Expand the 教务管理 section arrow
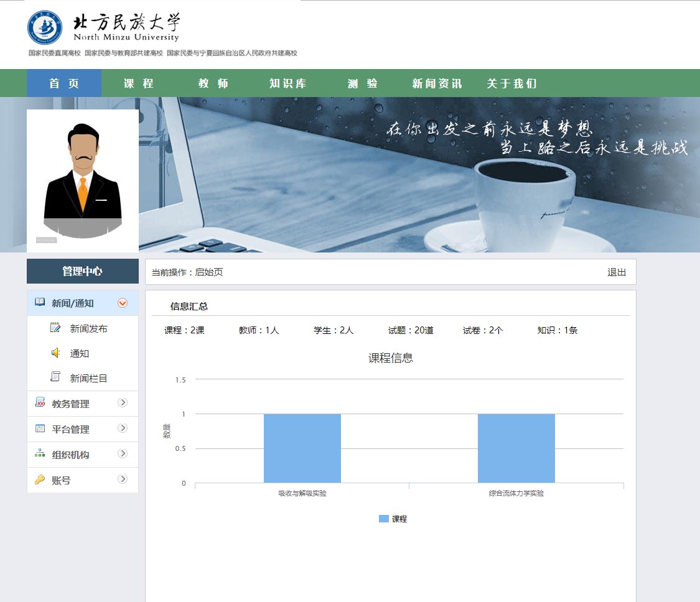The image size is (700, 602). click(x=123, y=402)
